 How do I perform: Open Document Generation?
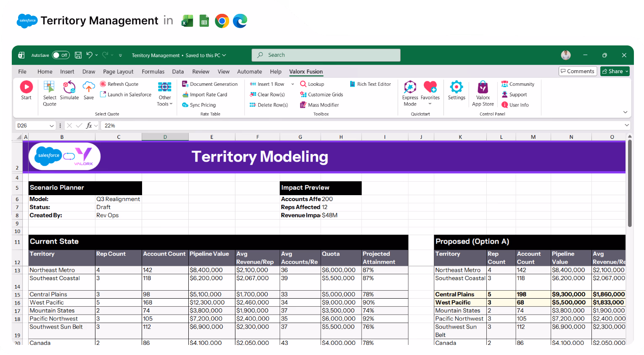210,84
